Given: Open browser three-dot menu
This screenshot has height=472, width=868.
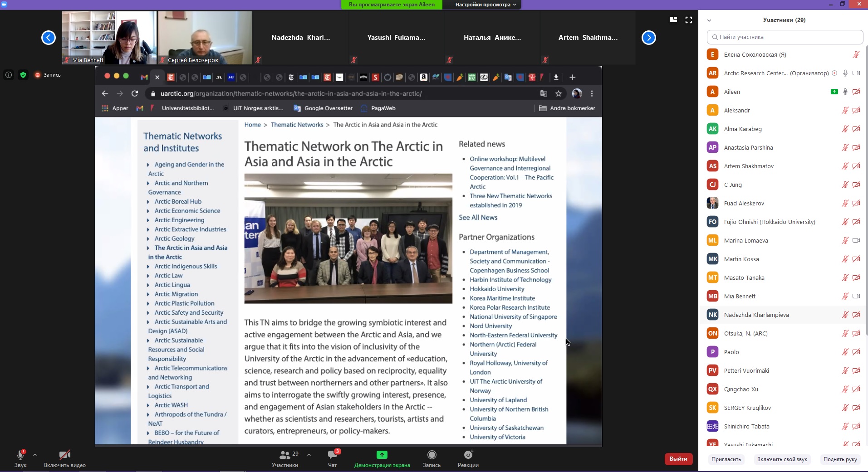Looking at the screenshot, I should click(592, 93).
